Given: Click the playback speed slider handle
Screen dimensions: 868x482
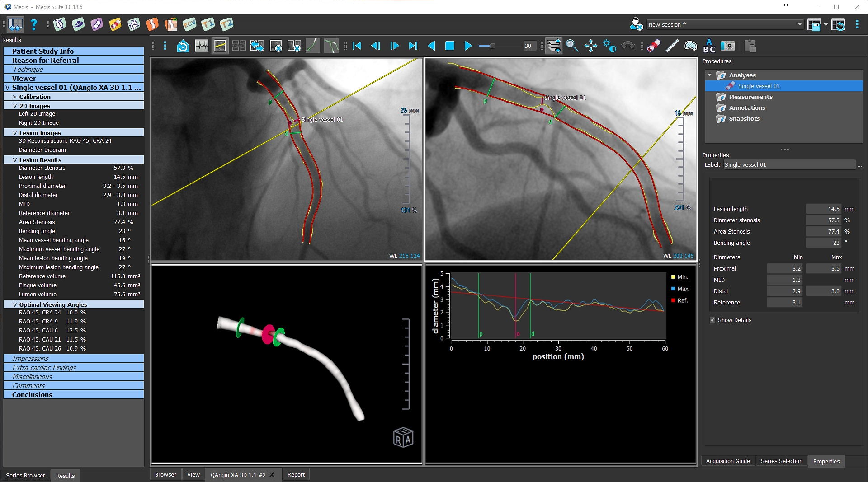Looking at the screenshot, I should [492, 46].
